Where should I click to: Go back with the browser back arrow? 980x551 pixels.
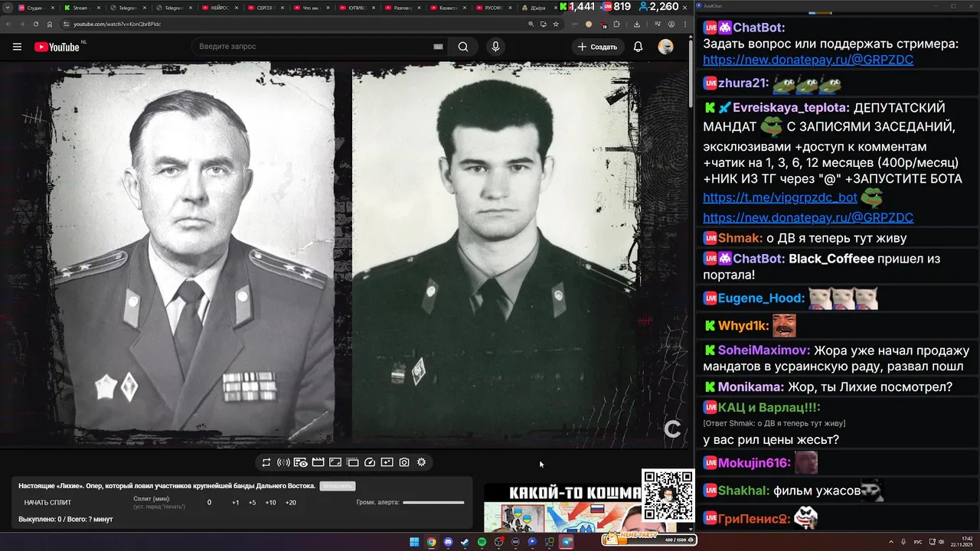point(9,24)
